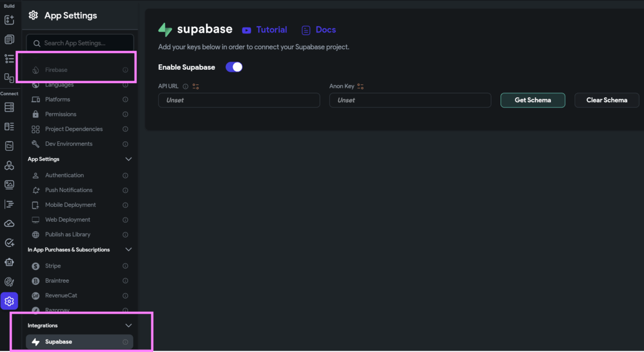Open the Stripe settings item
The height and width of the screenshot is (352, 644).
(x=80, y=266)
